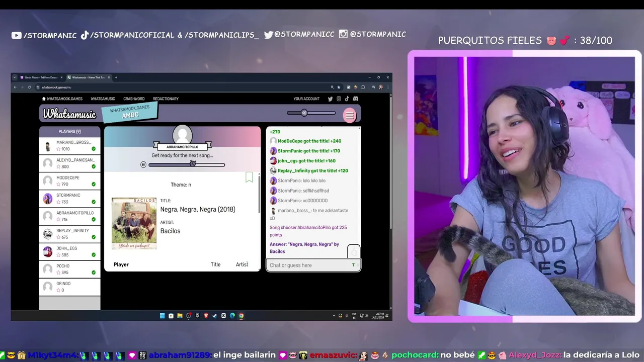644x362 pixels.
Task: Select player REPLAY_INFINITY in player list
Action: [70, 234]
